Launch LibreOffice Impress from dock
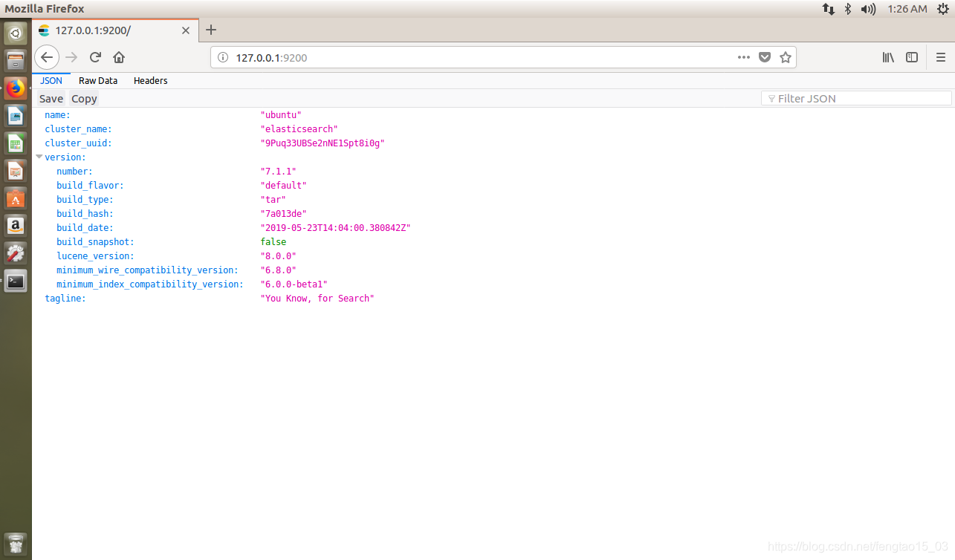 pos(16,171)
